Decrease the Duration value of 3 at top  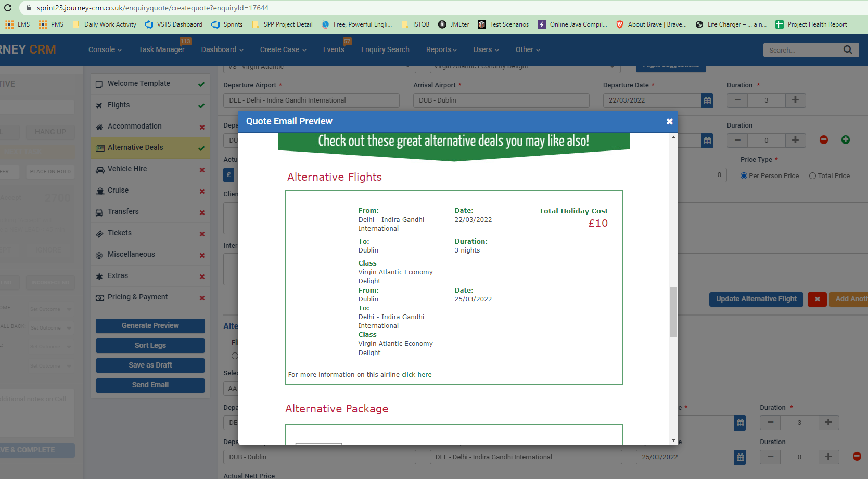click(737, 100)
